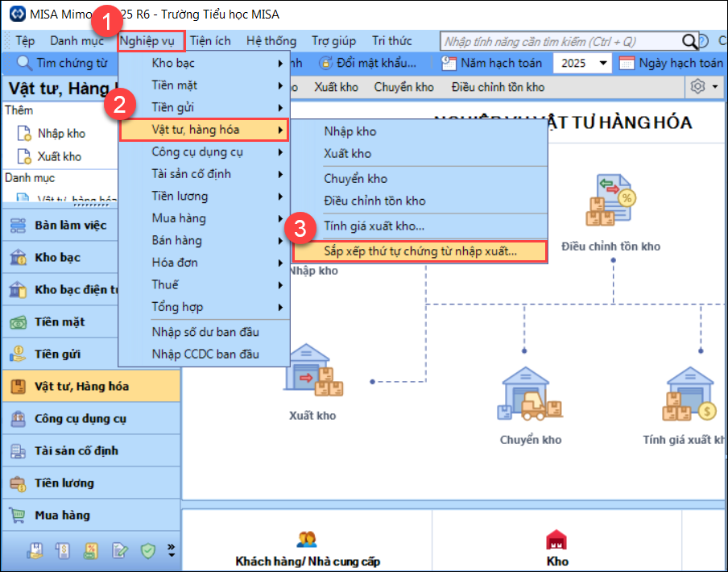This screenshot has height=572, width=728.
Task: Click the percent icon in the sidebar footer
Action: [x=91, y=550]
